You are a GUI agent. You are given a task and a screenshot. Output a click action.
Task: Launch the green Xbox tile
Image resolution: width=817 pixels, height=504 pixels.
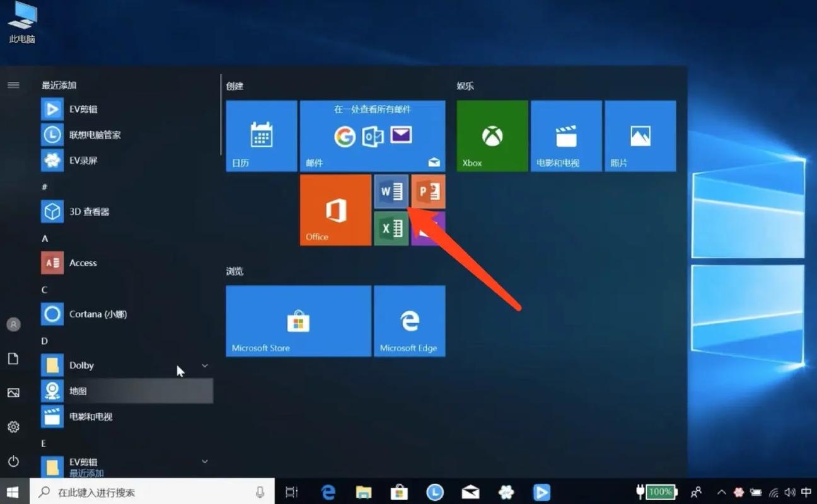492,136
